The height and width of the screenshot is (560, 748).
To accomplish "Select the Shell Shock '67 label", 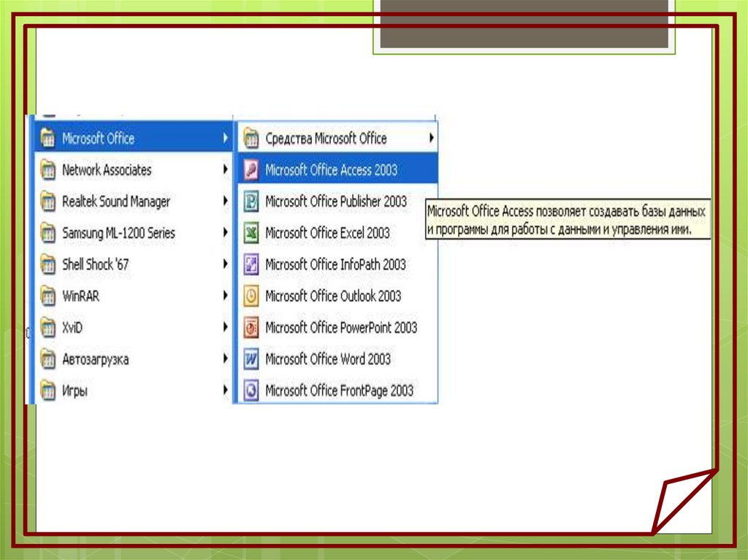I will click(96, 264).
